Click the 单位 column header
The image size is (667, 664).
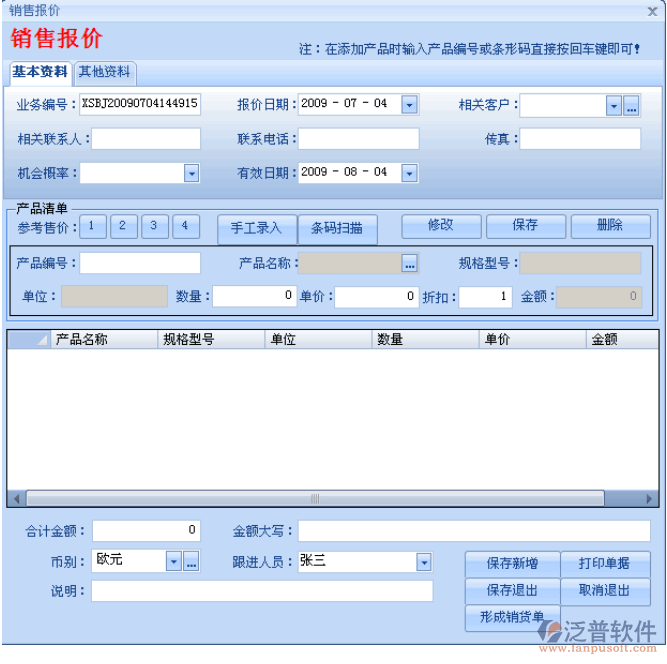pos(319,339)
